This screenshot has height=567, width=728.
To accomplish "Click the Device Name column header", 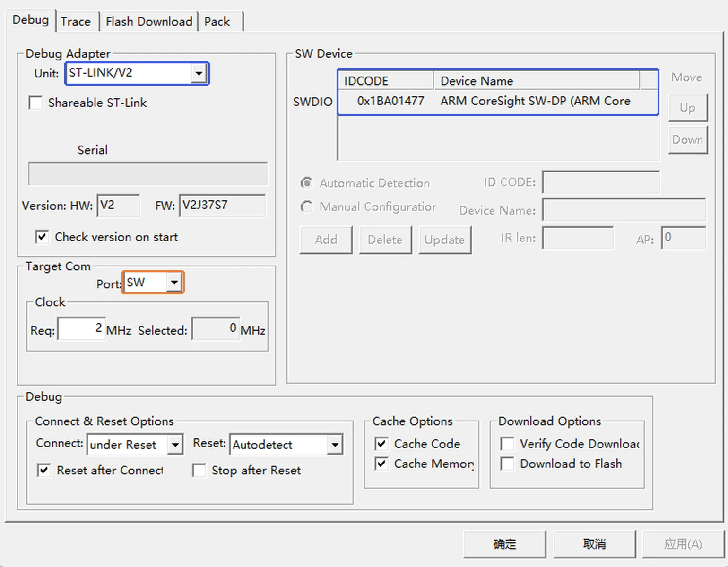I will pos(537,81).
